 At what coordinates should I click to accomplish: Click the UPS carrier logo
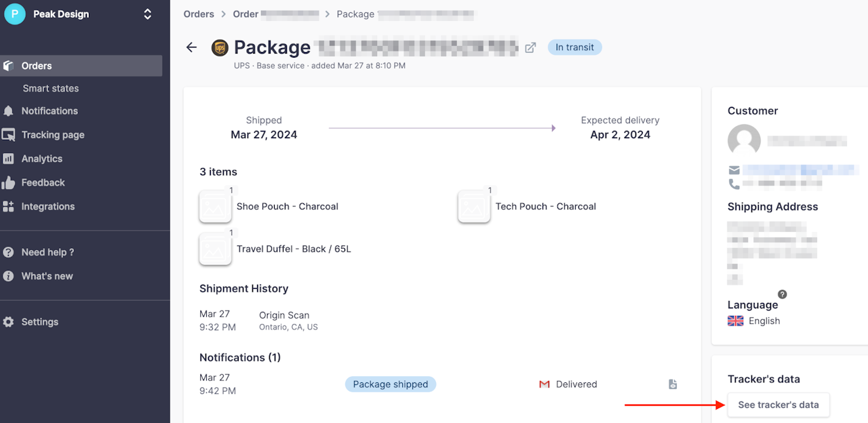tap(220, 47)
